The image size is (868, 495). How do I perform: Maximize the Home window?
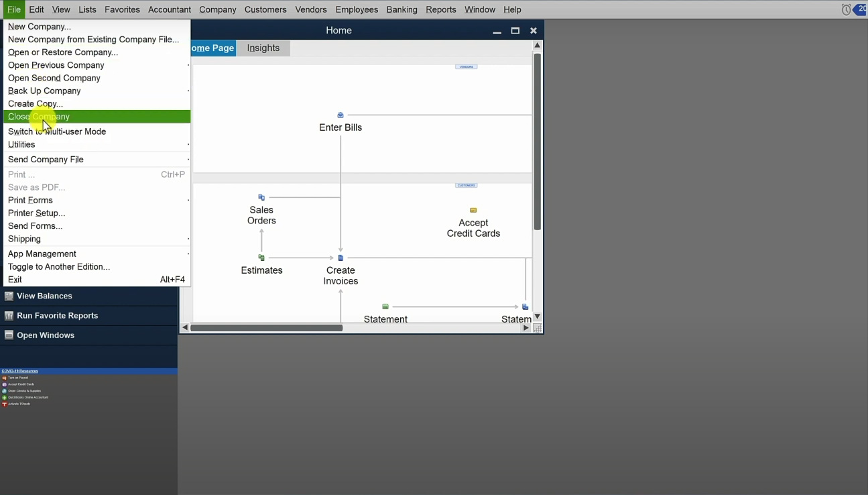[x=515, y=30]
